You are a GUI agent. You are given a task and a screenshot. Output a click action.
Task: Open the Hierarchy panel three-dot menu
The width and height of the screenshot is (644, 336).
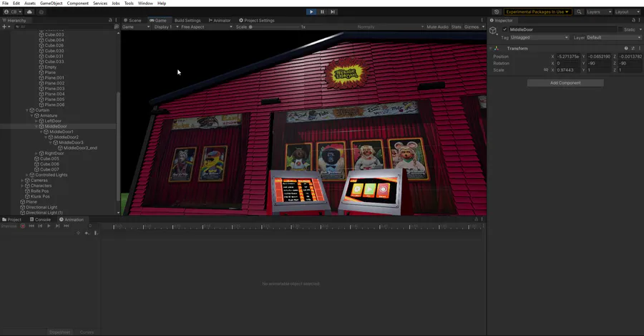pos(116,20)
